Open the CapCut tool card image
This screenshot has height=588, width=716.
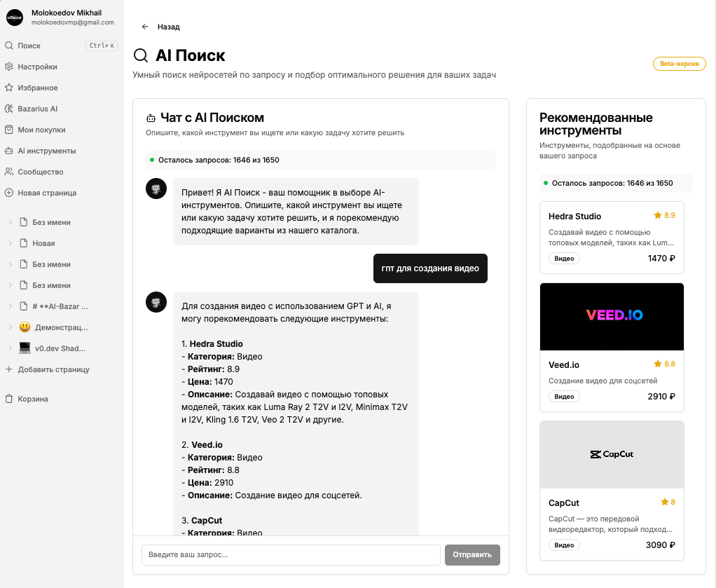[612, 454]
